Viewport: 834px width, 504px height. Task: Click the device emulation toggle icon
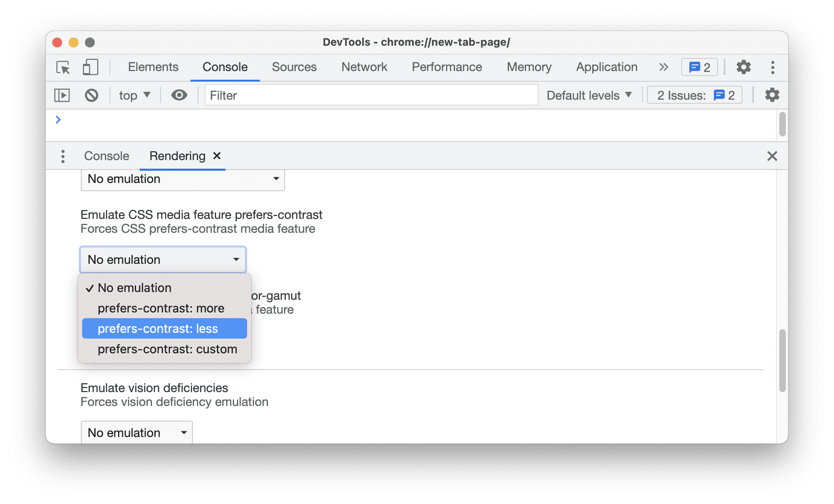tap(89, 67)
